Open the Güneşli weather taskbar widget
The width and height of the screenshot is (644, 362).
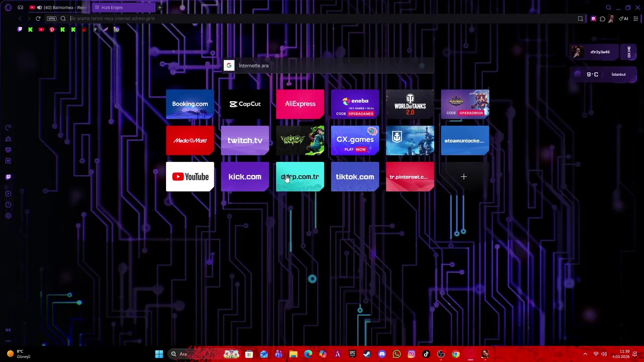point(18,354)
